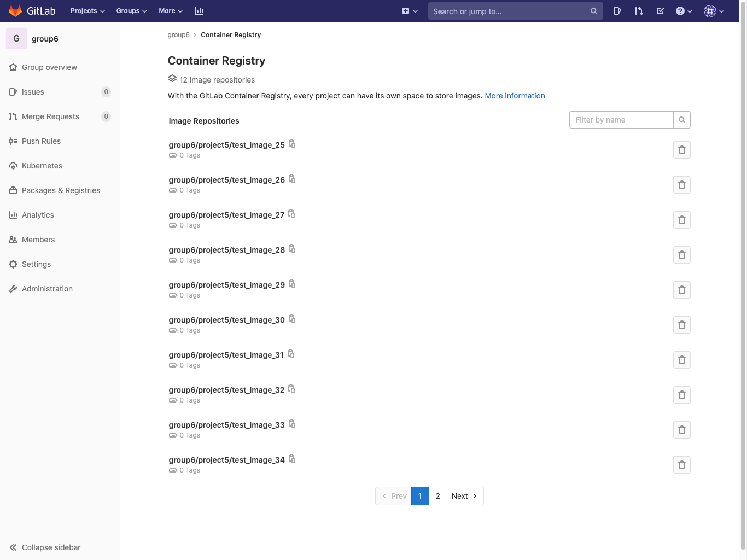Open the Projects dropdown
The height and width of the screenshot is (560, 747).
pyautogui.click(x=86, y=10)
